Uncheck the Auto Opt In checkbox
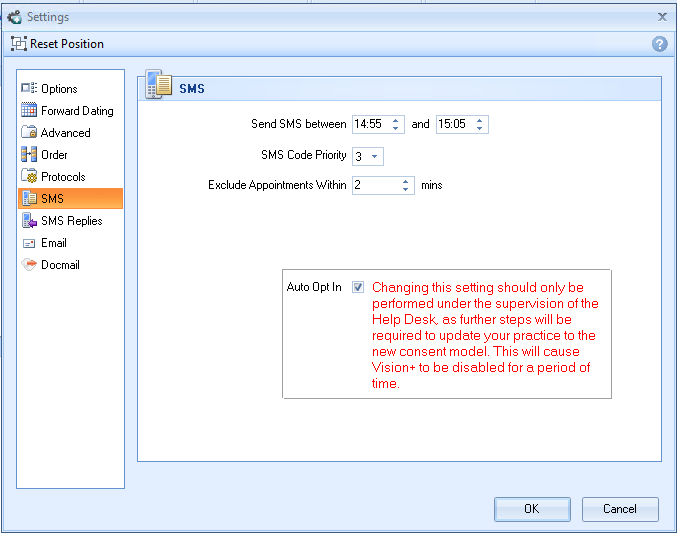677x533 pixels. [358, 287]
